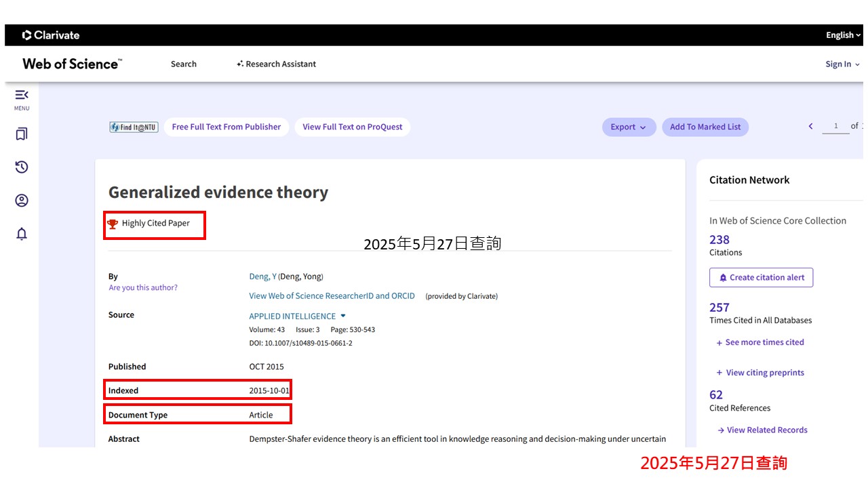Expand View citing preprints
Screen dimensions: 868x488
tap(760, 373)
